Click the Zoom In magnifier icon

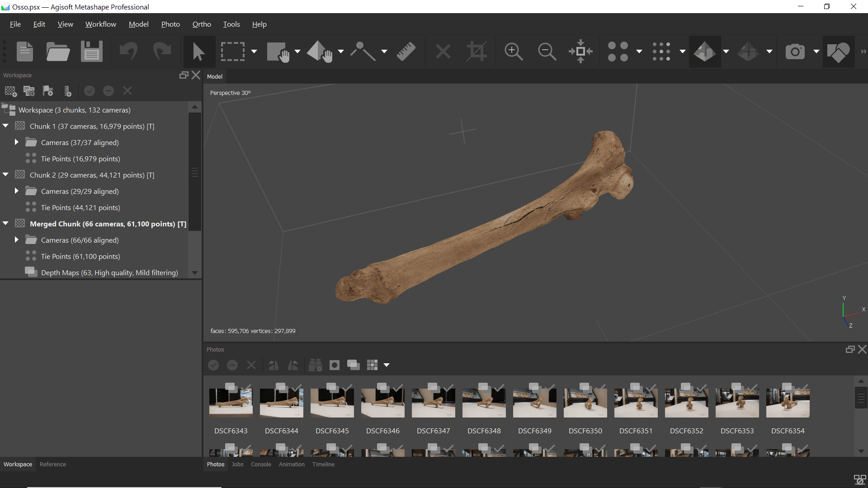coord(514,52)
